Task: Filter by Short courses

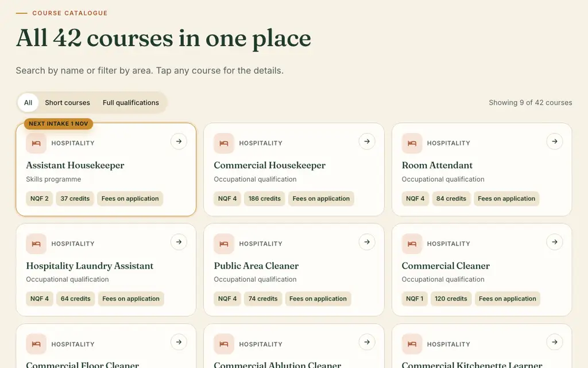Action: [68, 102]
